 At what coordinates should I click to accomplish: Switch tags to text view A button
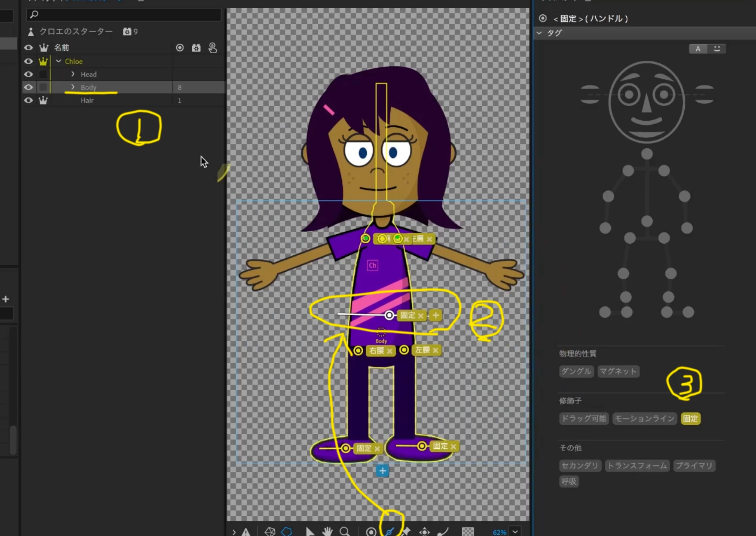[x=698, y=49]
